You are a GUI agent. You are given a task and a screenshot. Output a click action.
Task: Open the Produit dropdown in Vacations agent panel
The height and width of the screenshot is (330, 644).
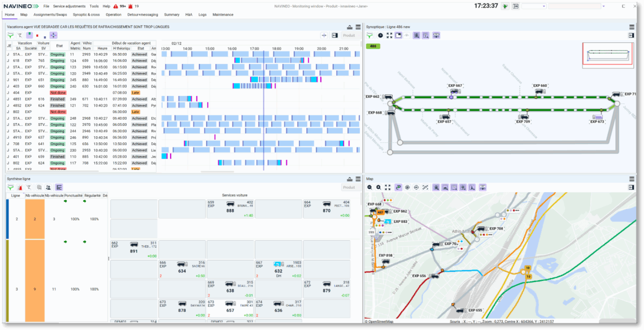tap(350, 36)
